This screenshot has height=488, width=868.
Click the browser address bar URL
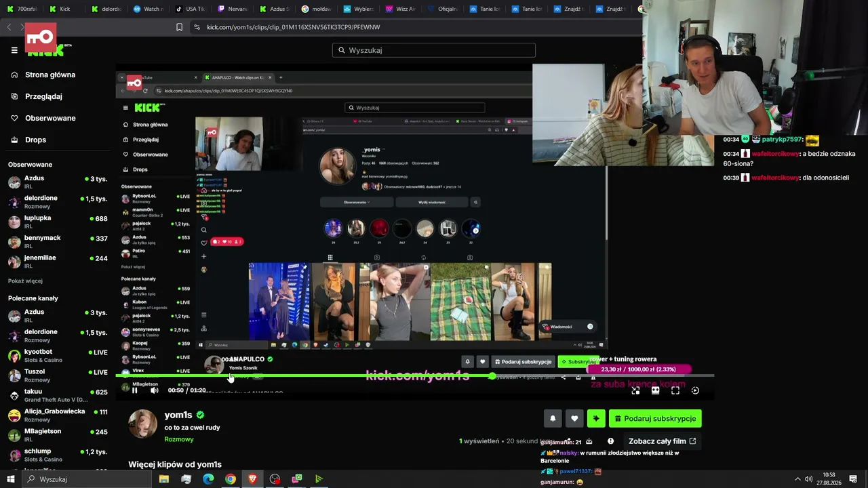click(x=293, y=27)
